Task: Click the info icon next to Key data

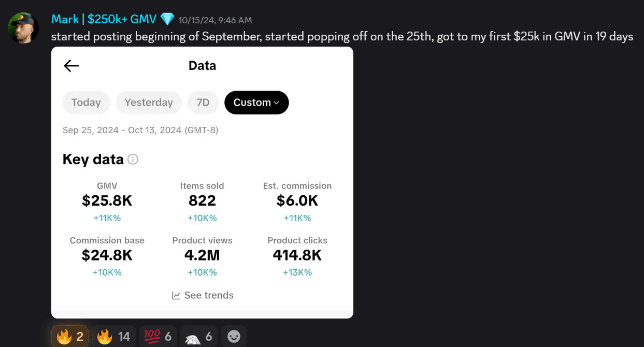Action: [x=133, y=160]
